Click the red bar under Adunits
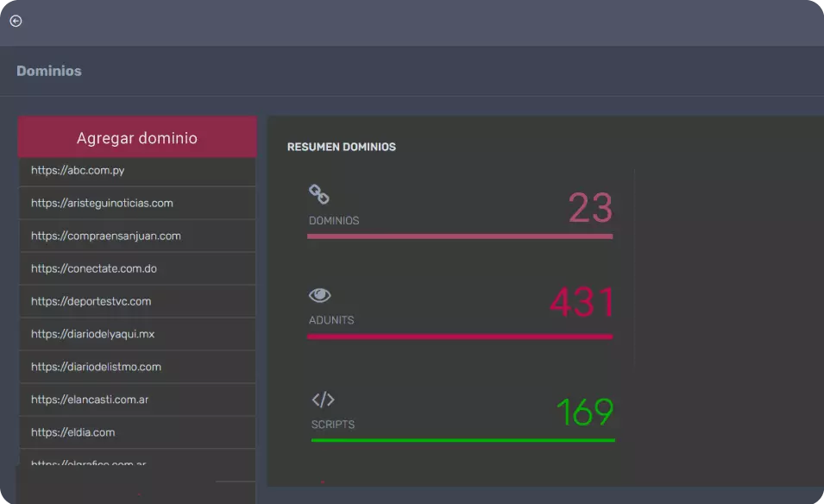 tap(459, 337)
